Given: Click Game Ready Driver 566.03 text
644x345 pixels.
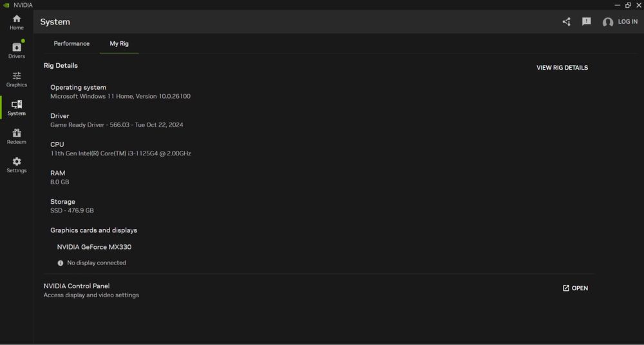Looking at the screenshot, I should 117,124.
